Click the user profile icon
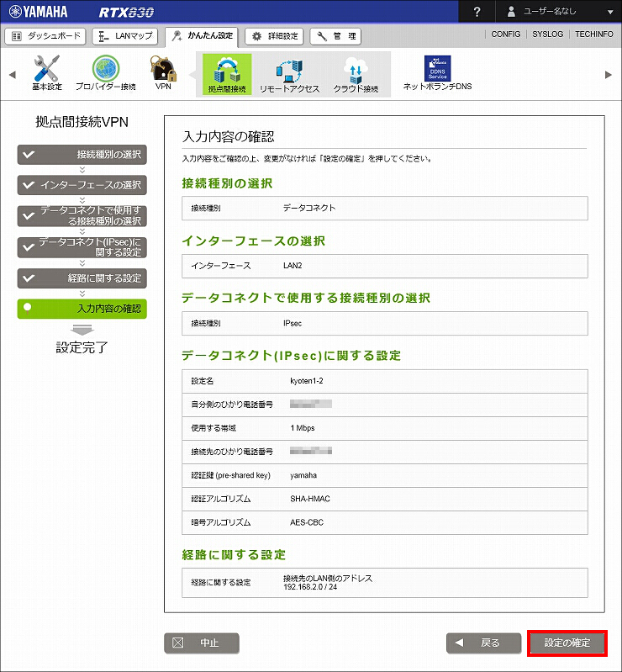Viewport: 622px width, 672px height. tap(511, 12)
